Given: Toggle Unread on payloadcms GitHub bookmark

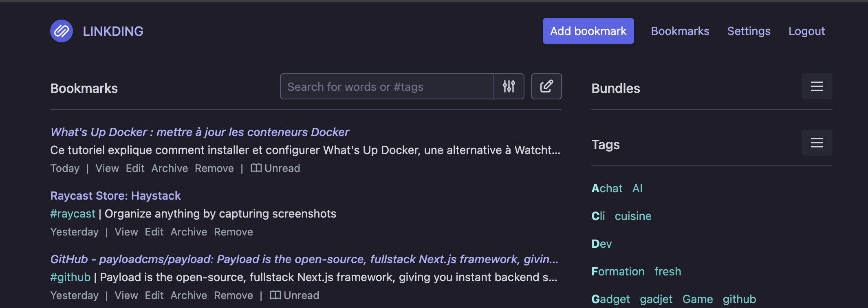Looking at the screenshot, I should coord(295,295).
